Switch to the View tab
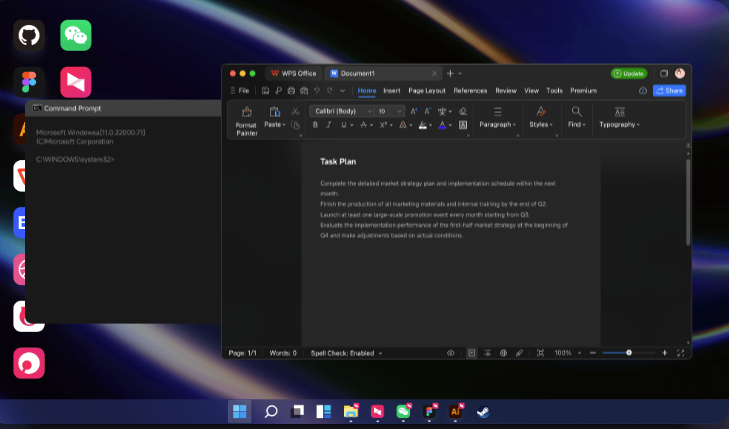729x429 pixels. [531, 91]
